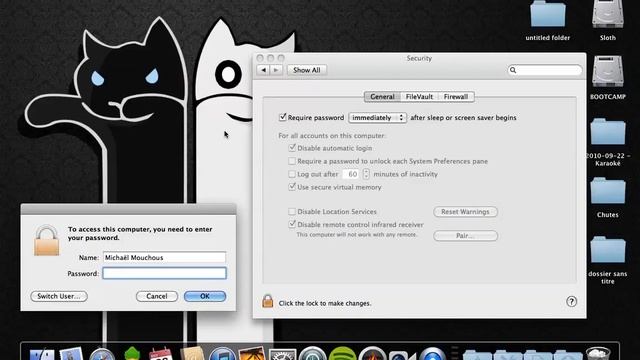Open the help question mark button
Viewport: 640px width, 360px height.
click(571, 302)
